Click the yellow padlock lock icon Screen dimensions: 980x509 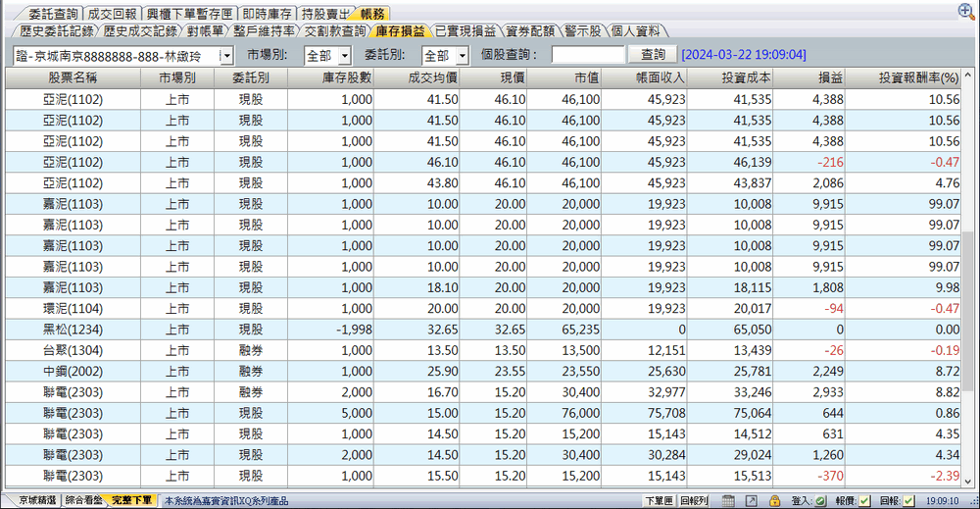(x=774, y=501)
